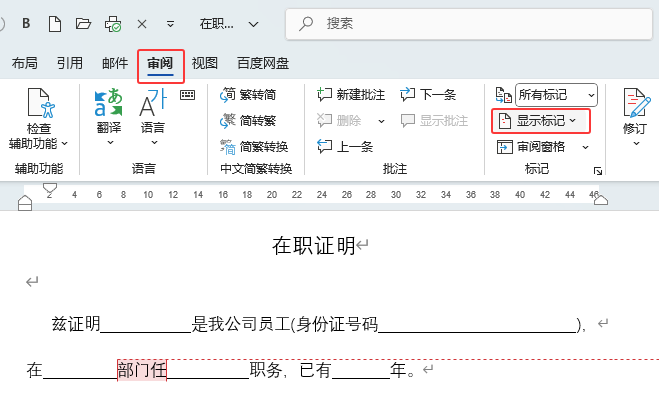Expand the 删除 dropdown arrow
The height and width of the screenshot is (405, 659).
click(x=381, y=121)
